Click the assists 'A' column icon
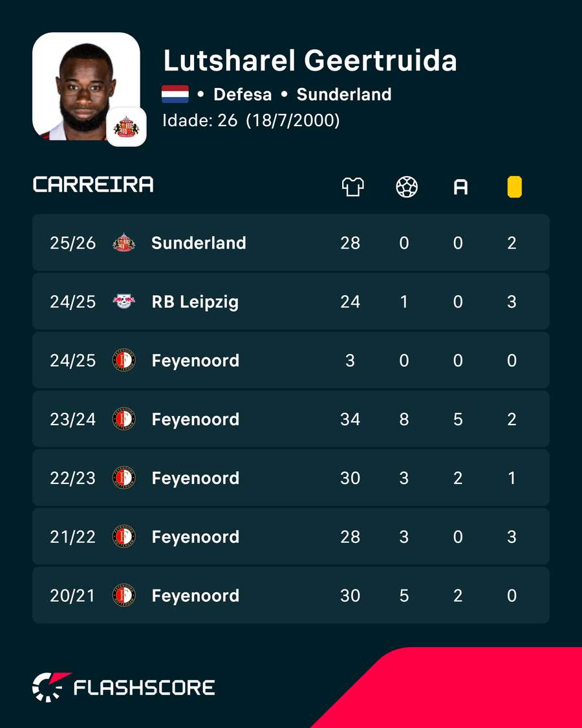This screenshot has width=582, height=728. tap(460, 188)
